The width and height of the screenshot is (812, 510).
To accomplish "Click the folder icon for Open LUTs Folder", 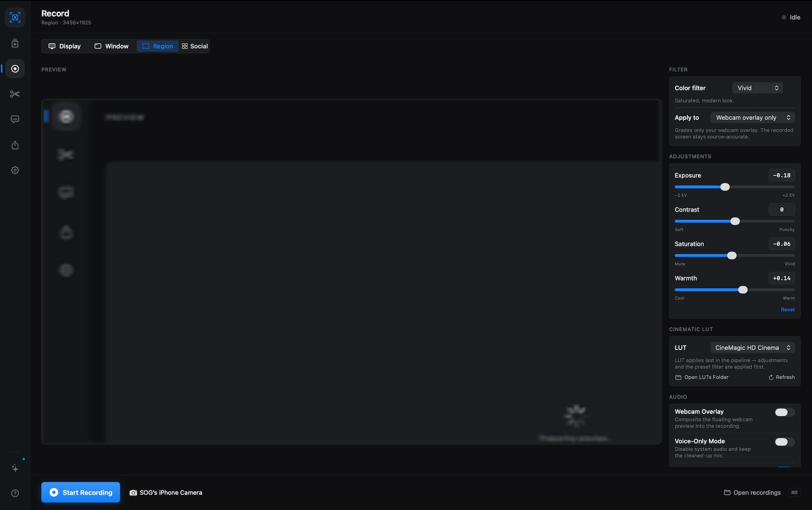I will 678,377.
